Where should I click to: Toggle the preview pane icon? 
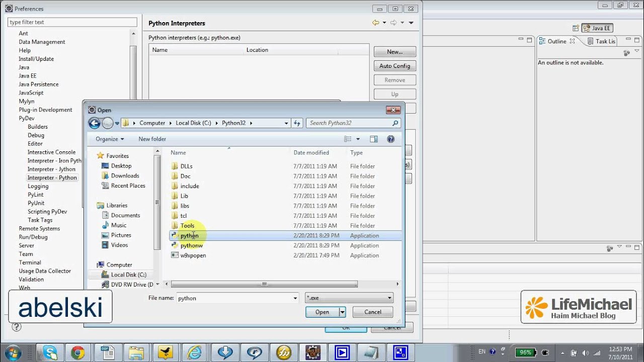coord(374,139)
